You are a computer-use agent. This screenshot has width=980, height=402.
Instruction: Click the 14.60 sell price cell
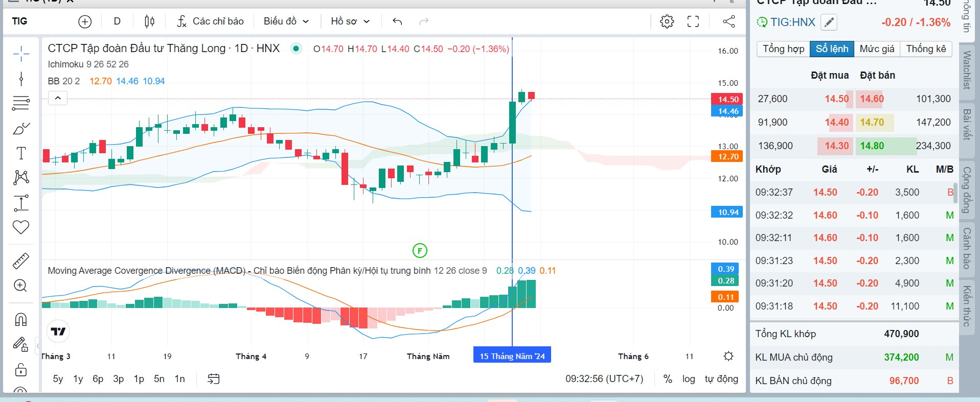pyautogui.click(x=871, y=99)
